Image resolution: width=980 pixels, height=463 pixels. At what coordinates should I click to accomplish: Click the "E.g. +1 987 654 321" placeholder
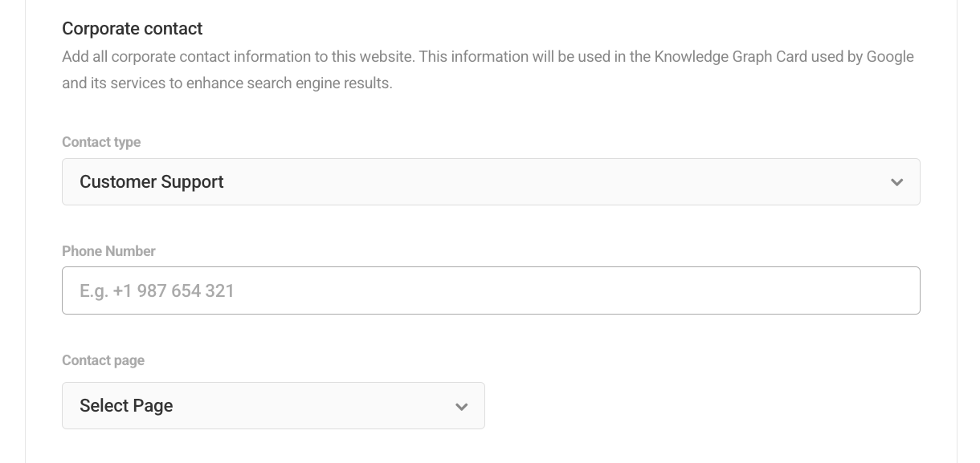pos(157,290)
